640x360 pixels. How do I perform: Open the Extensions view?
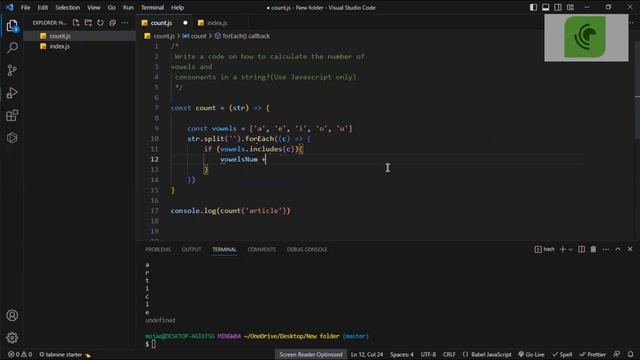point(12,115)
